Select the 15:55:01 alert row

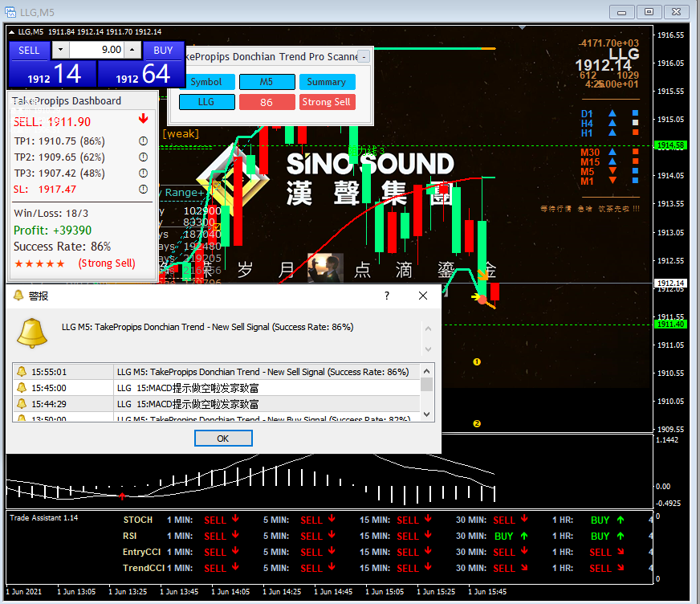(217, 372)
